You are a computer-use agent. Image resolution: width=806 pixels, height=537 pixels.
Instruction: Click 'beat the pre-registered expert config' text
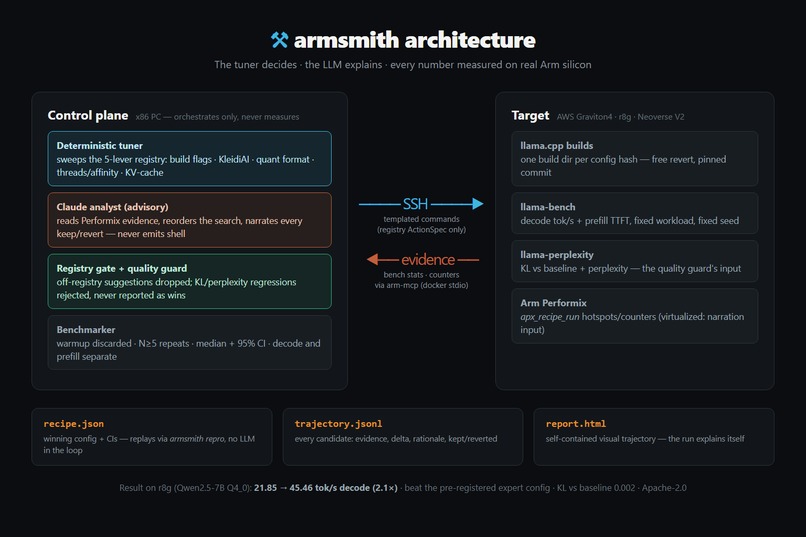click(x=477, y=488)
